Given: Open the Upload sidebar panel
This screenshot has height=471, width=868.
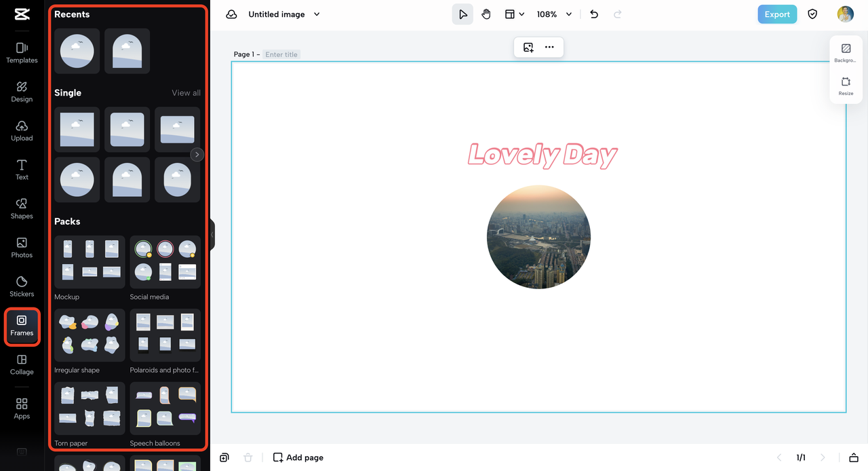Looking at the screenshot, I should 22,131.
